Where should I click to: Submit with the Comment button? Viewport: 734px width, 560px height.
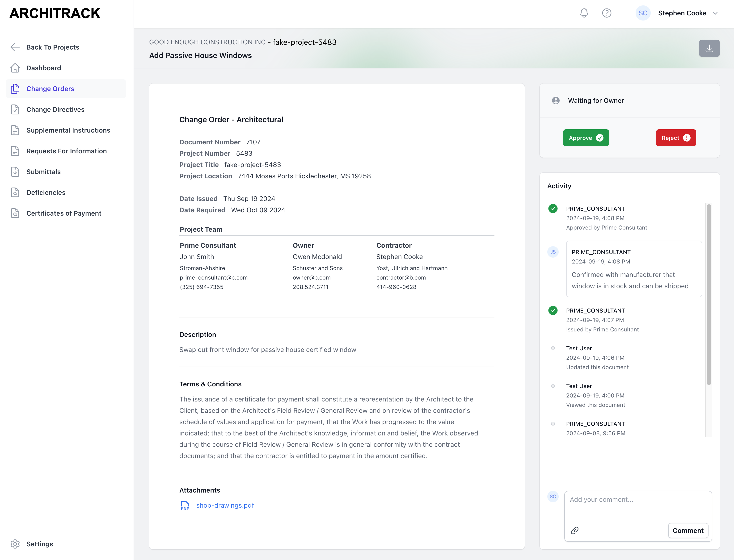[688, 530]
